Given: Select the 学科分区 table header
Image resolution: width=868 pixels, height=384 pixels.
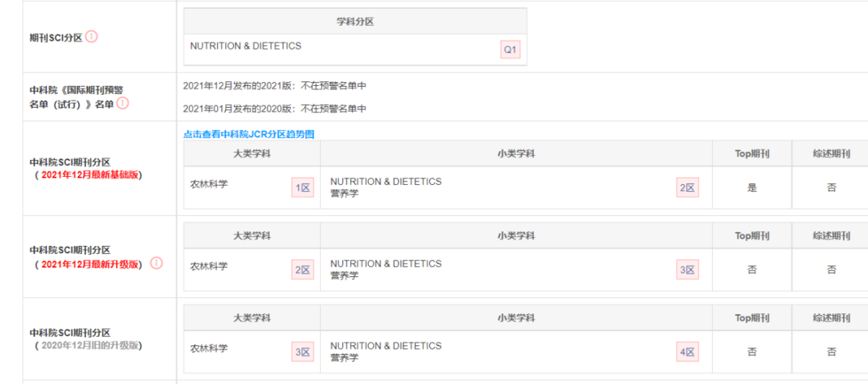Looking at the screenshot, I should [355, 22].
